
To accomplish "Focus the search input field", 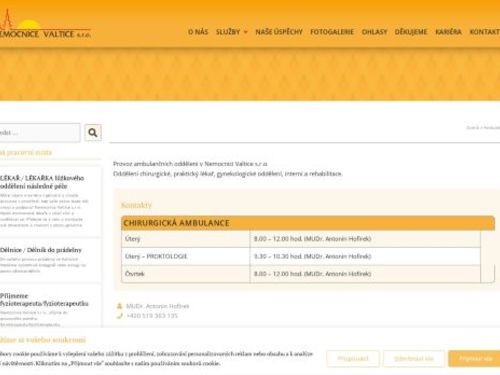I will pyautogui.click(x=39, y=133).
